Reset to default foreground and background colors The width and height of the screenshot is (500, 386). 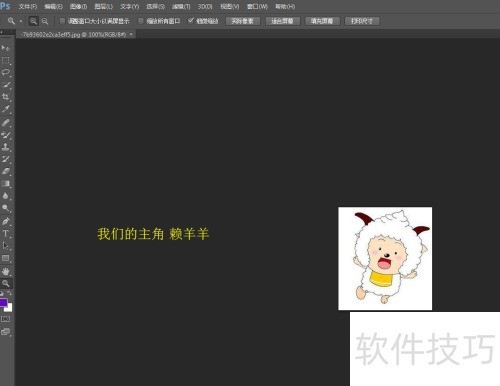(2, 293)
